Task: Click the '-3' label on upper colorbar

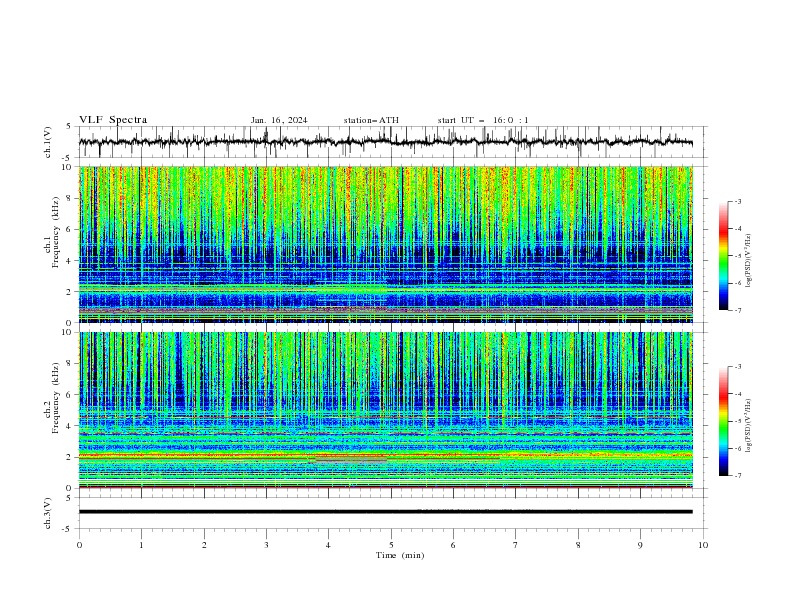Action: tap(737, 201)
